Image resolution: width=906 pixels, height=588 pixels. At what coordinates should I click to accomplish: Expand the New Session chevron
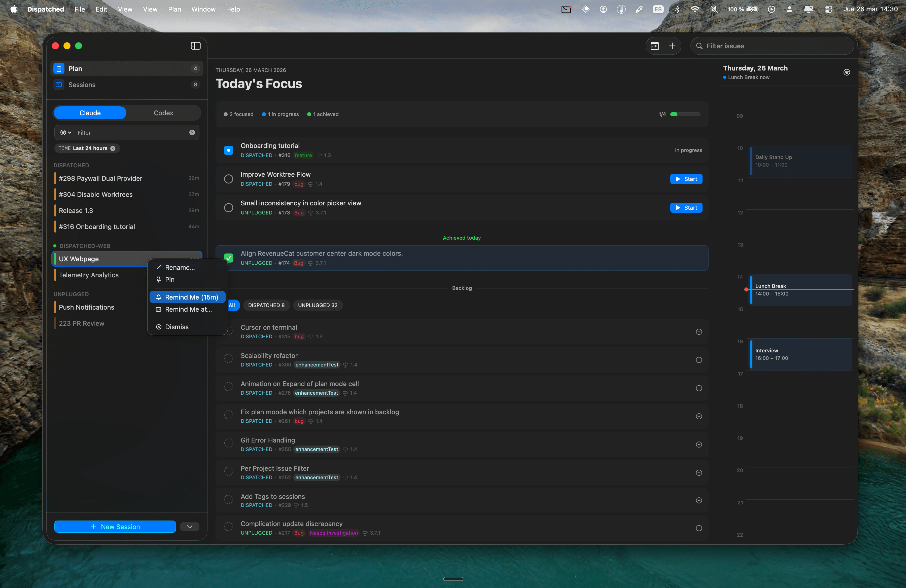189,526
